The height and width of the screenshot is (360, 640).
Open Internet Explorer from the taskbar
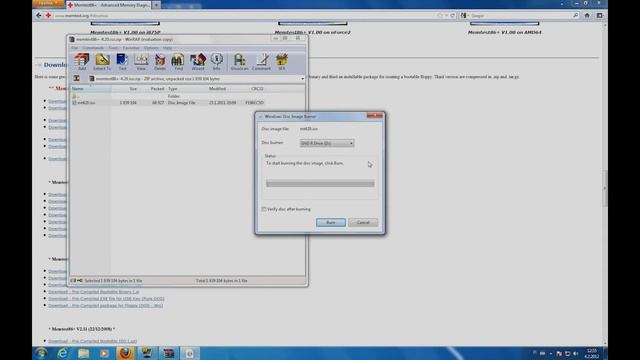pos(62,353)
